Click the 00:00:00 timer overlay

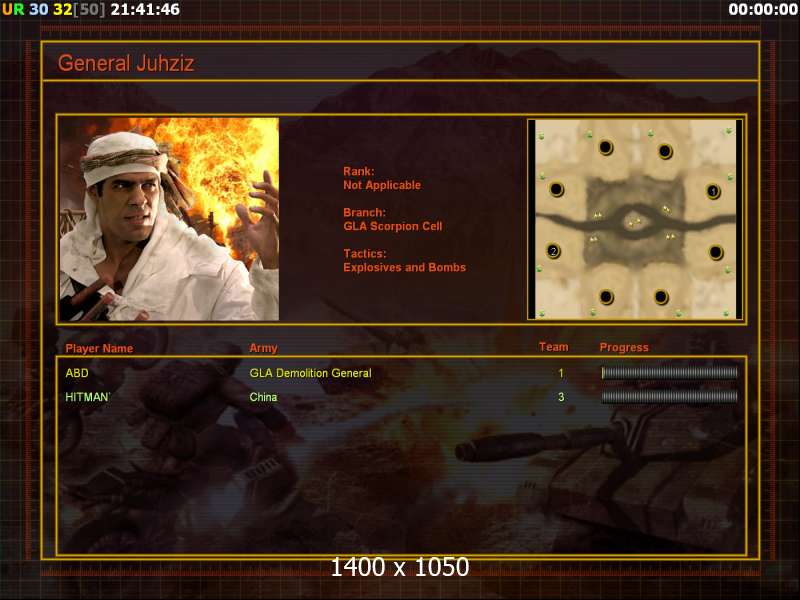[763, 9]
